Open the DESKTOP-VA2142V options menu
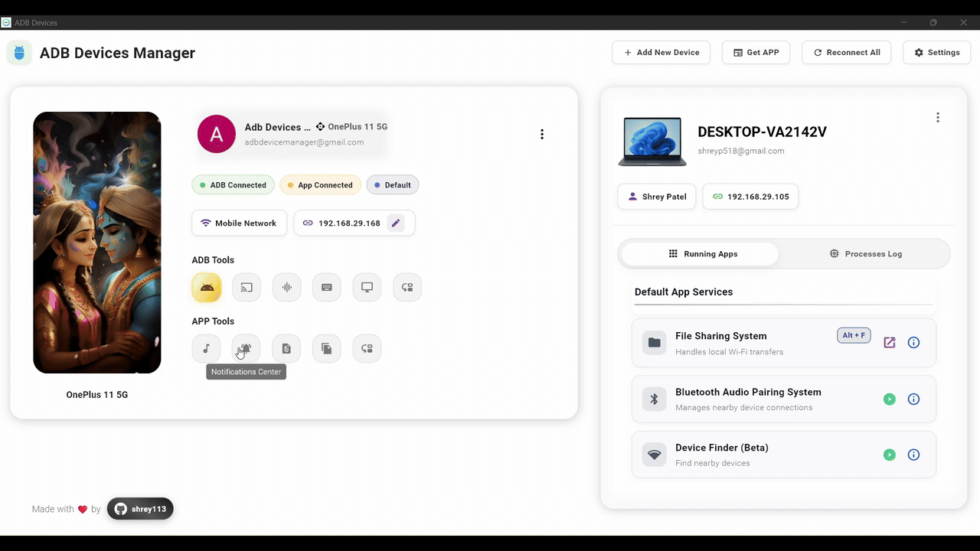The image size is (980, 551). [x=938, y=117]
